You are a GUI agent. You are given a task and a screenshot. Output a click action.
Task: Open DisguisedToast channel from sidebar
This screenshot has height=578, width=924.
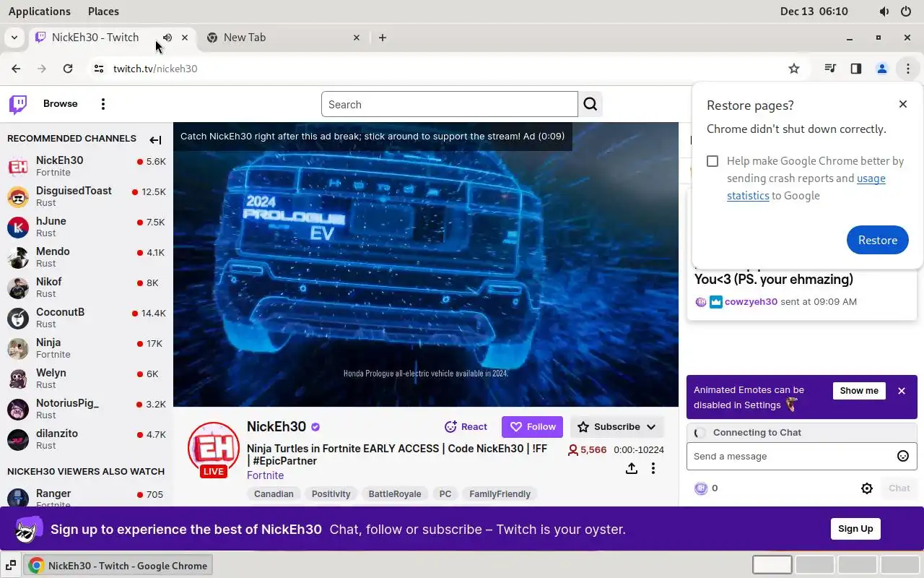[x=87, y=197]
